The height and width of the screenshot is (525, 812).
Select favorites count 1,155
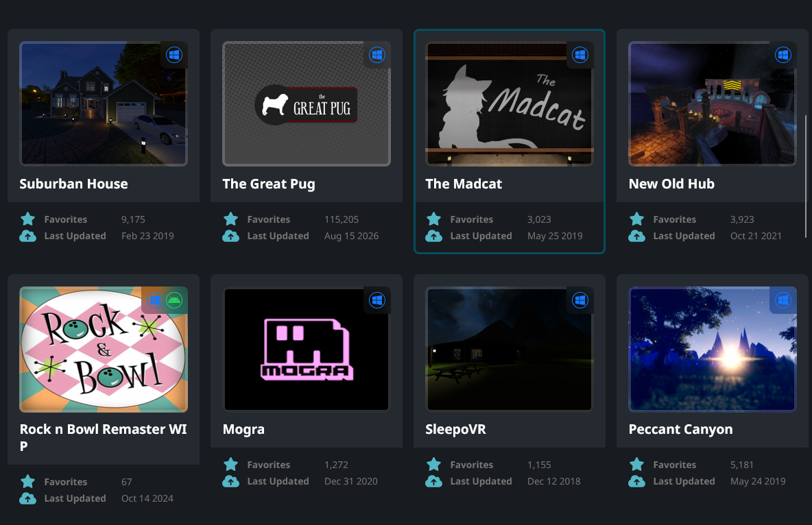coord(539,465)
